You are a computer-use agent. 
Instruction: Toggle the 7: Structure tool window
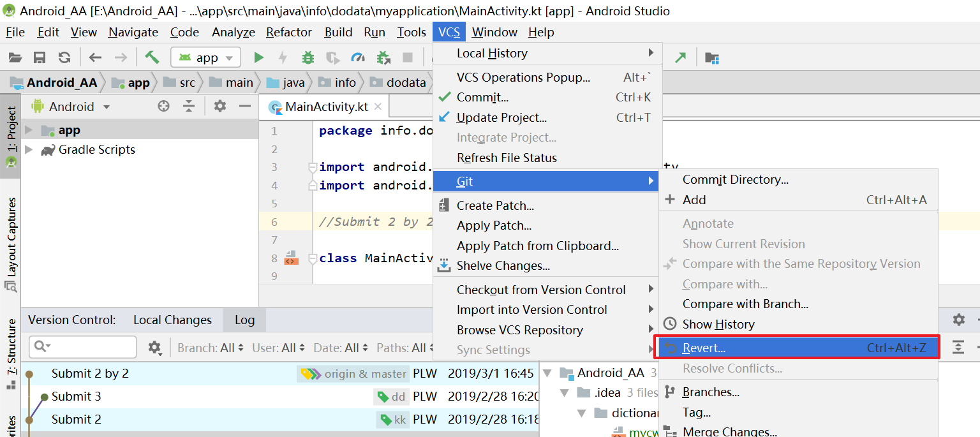point(11,353)
